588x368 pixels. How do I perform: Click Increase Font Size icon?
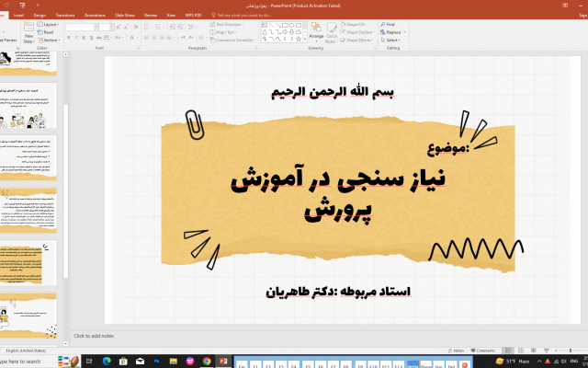119,27
